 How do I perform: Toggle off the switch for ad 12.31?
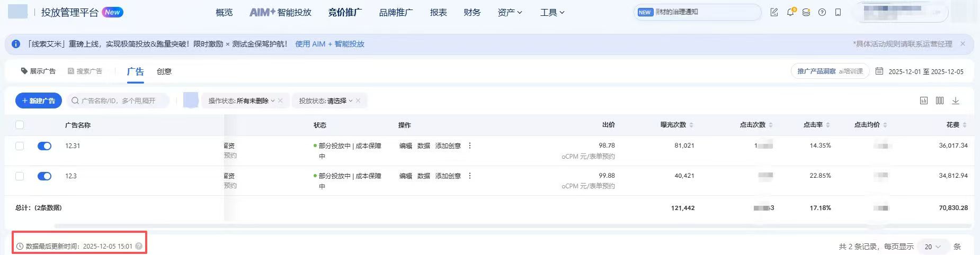click(44, 146)
